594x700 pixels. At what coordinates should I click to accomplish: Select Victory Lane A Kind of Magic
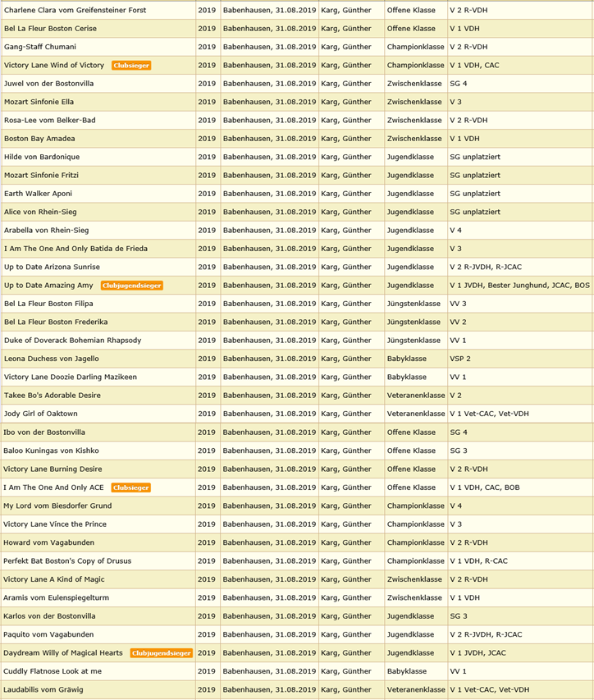(54, 579)
